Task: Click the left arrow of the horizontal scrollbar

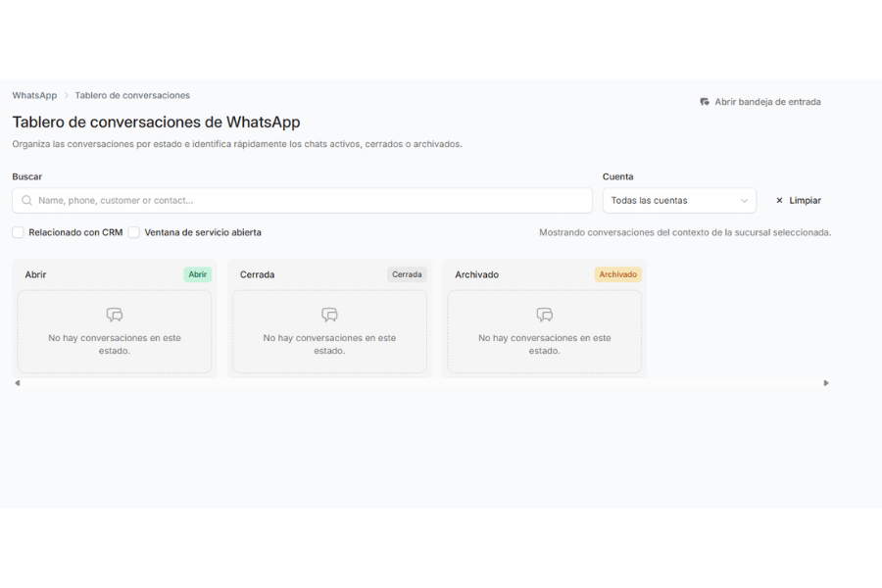Action: coord(18,383)
